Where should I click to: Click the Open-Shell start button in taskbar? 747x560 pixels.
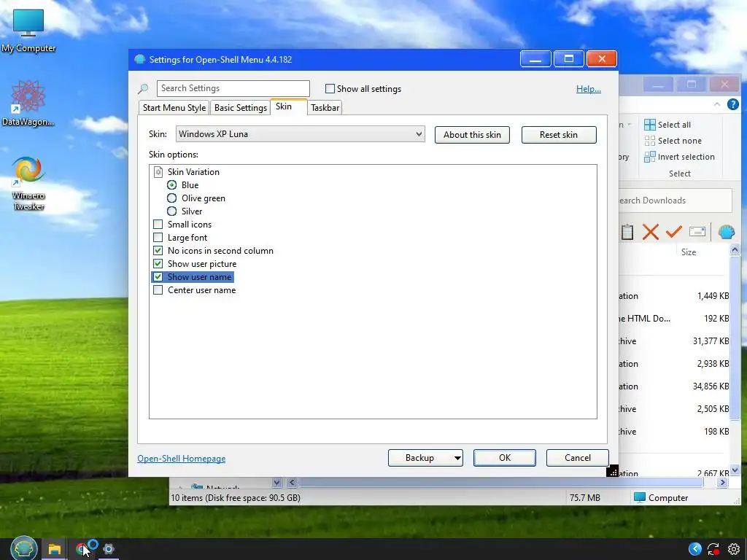24,548
